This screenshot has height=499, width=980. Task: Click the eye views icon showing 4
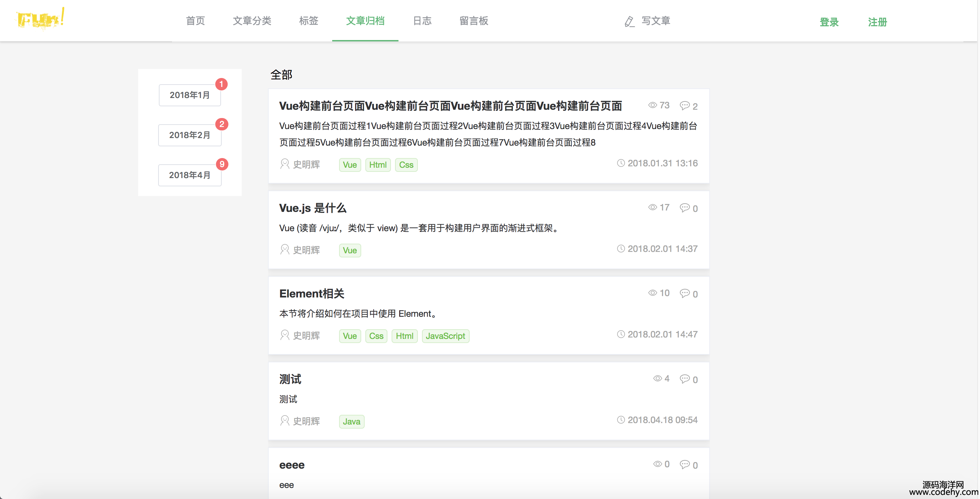[x=657, y=379]
